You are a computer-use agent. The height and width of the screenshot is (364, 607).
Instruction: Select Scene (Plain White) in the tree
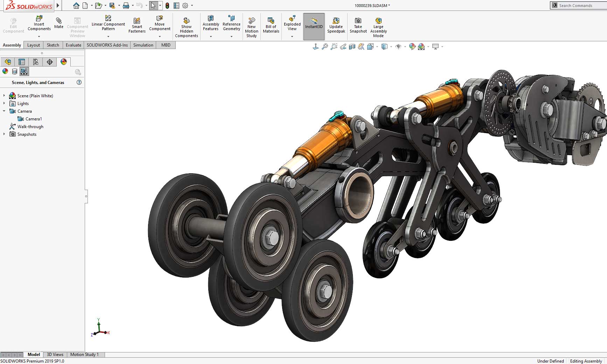(x=35, y=96)
